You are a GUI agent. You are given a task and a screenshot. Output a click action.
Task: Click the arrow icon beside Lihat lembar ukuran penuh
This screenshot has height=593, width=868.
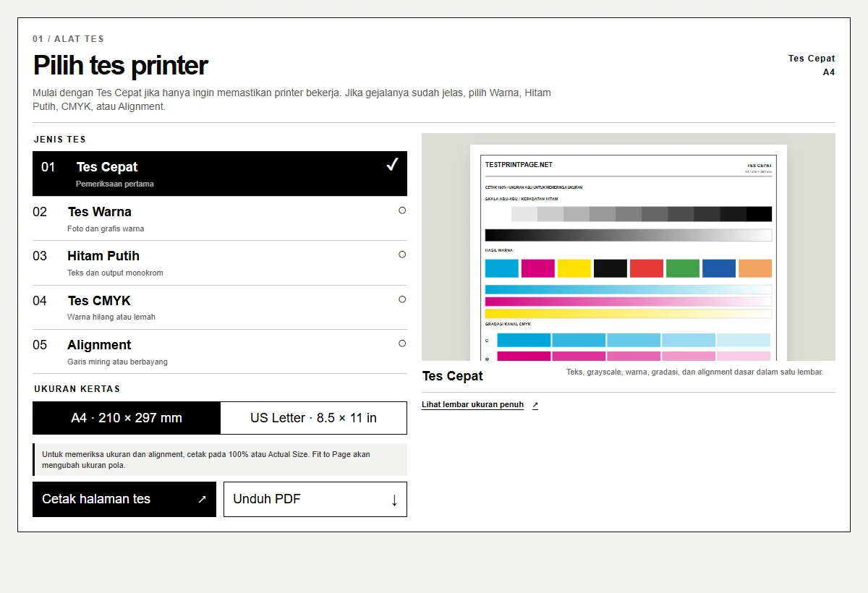pyautogui.click(x=535, y=406)
